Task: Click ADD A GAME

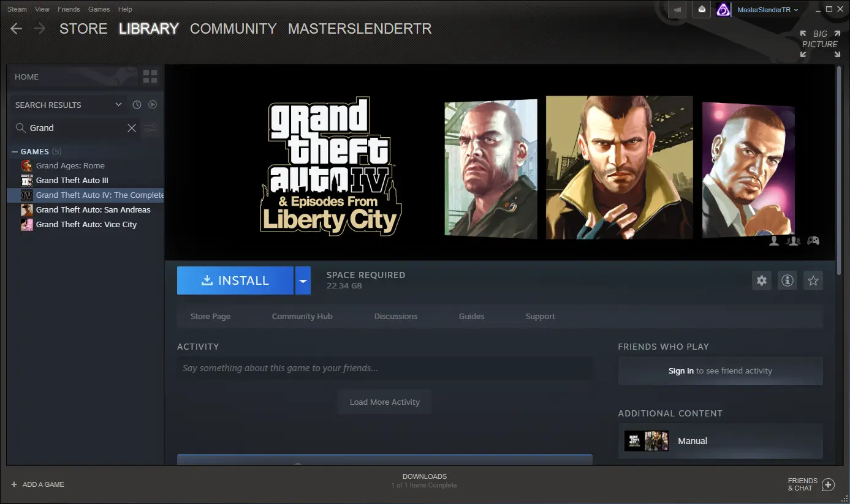Action: pyautogui.click(x=38, y=484)
